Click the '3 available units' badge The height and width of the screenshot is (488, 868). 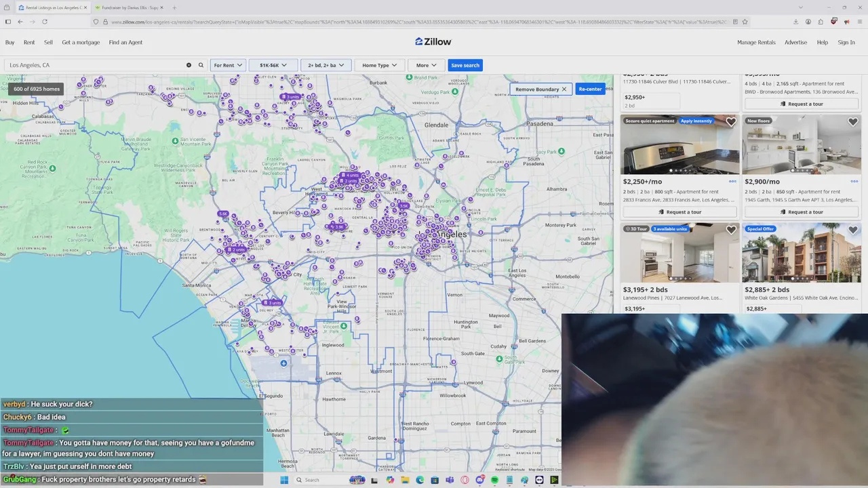670,229
